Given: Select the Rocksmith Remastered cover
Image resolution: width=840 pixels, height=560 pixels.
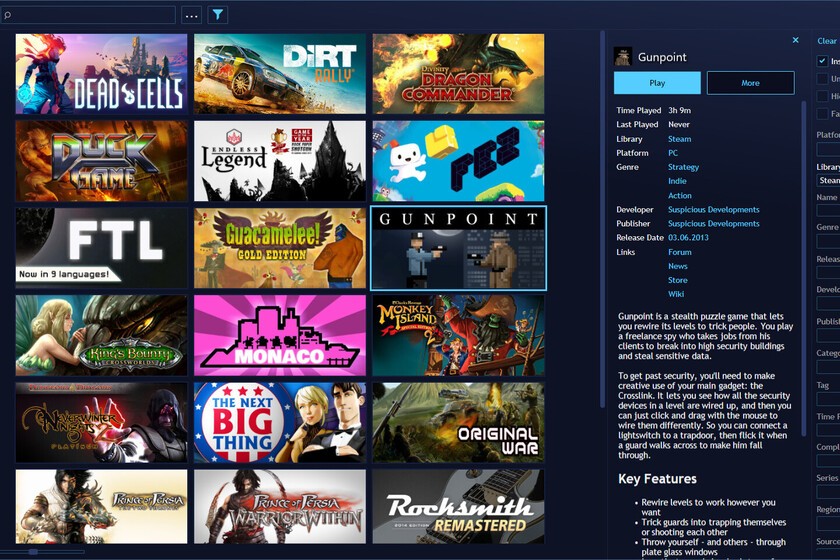Looking at the screenshot, I should [x=459, y=507].
